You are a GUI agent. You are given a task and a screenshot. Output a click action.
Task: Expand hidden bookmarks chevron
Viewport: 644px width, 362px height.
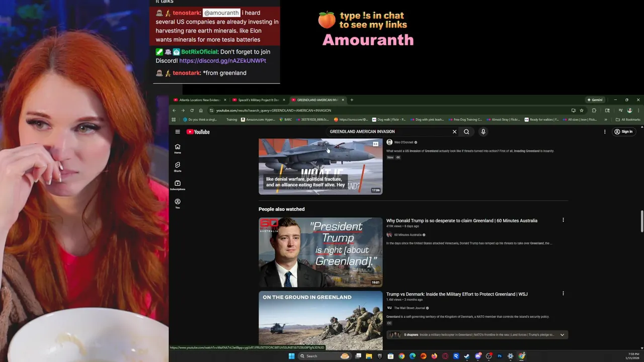click(605, 120)
